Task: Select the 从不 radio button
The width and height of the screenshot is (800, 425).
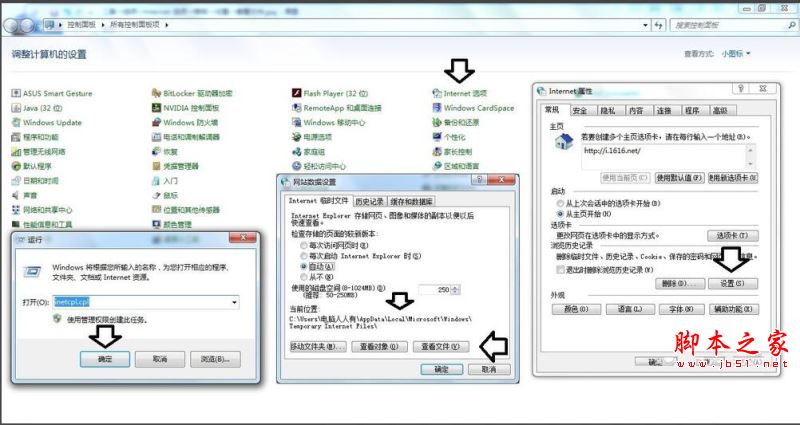Action: click(x=304, y=277)
